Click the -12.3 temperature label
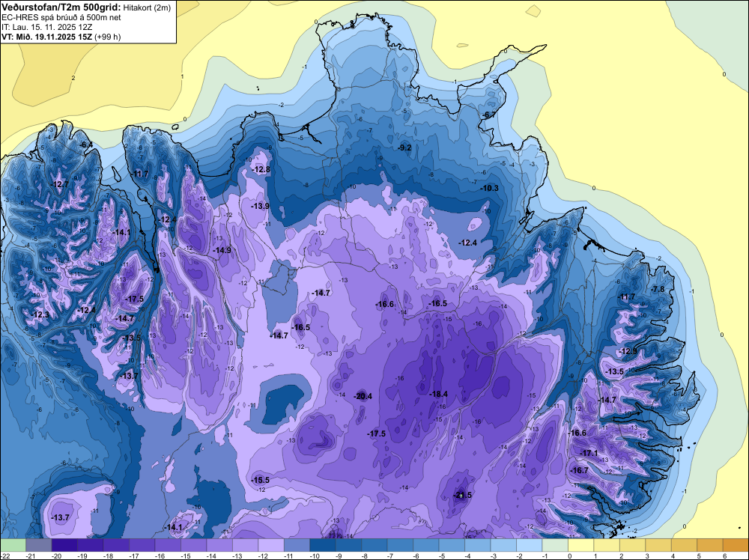Viewport: 749px width, 560px height. pos(40,314)
